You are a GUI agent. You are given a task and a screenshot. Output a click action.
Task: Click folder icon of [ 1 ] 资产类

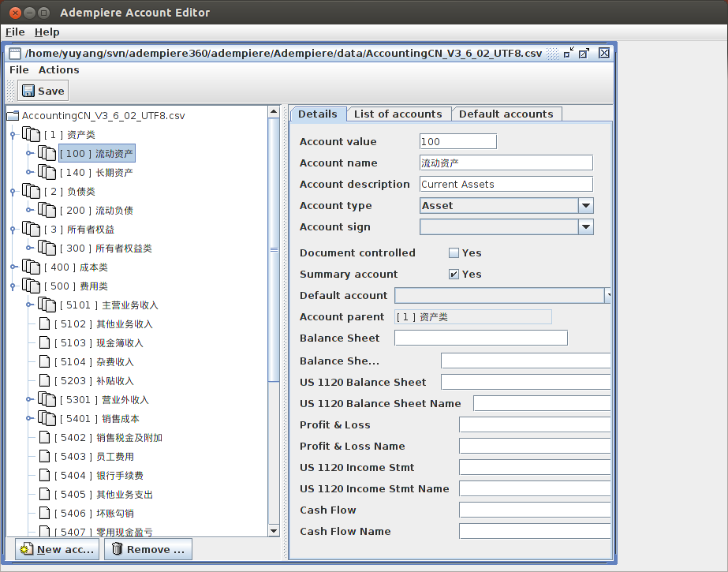point(31,134)
